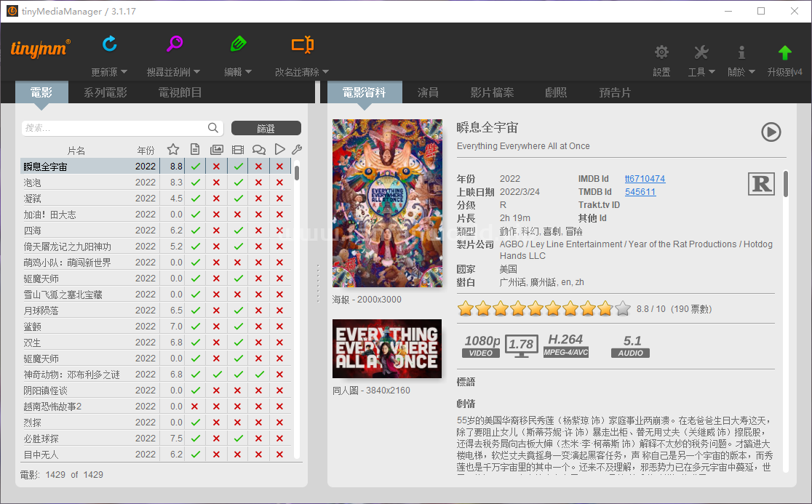This screenshot has height=504, width=812.
Task: Click the green pencil edit icon
Action: click(238, 44)
